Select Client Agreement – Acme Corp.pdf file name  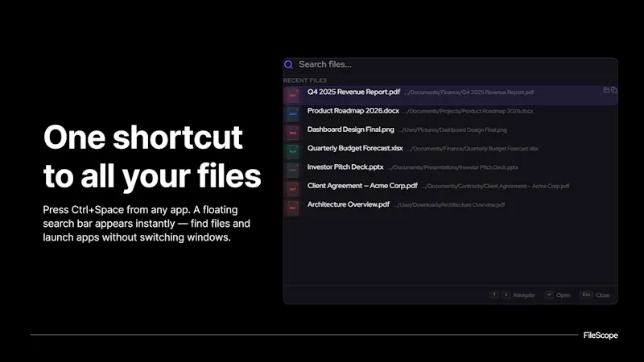coord(362,186)
